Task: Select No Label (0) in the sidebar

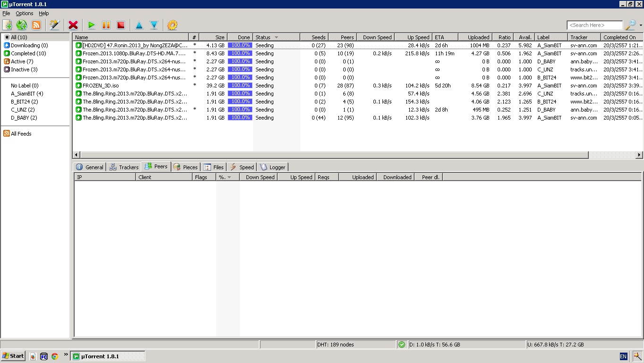Action: pyautogui.click(x=25, y=86)
